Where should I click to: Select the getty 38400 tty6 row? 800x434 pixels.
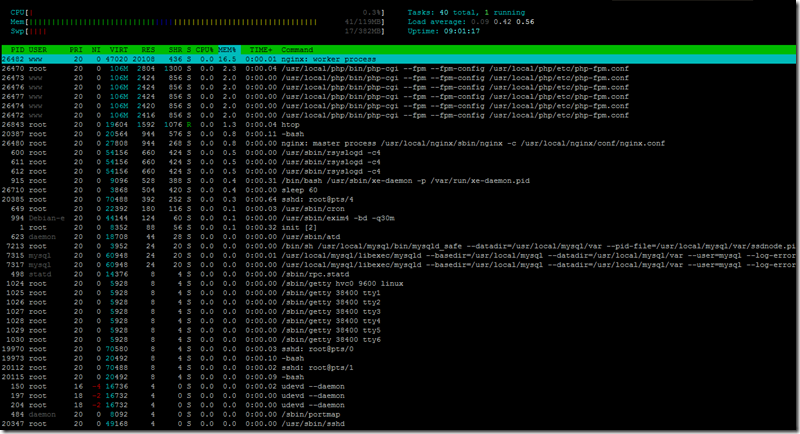click(x=398, y=340)
